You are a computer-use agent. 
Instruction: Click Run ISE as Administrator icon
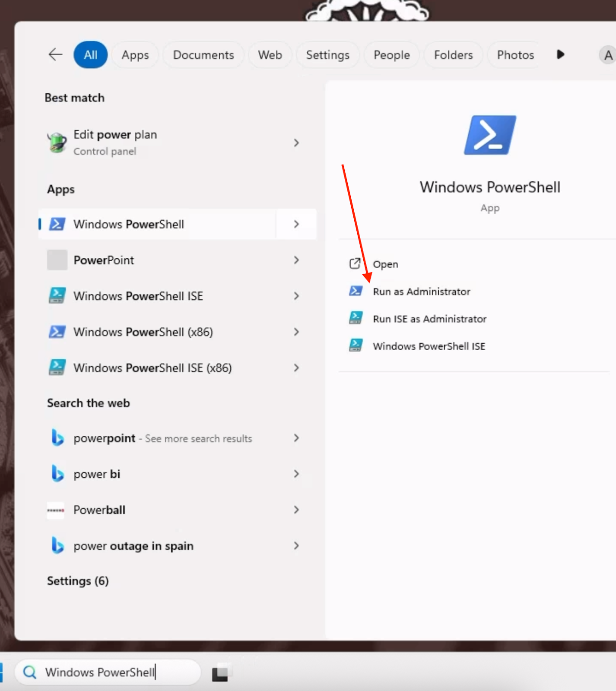[356, 318]
